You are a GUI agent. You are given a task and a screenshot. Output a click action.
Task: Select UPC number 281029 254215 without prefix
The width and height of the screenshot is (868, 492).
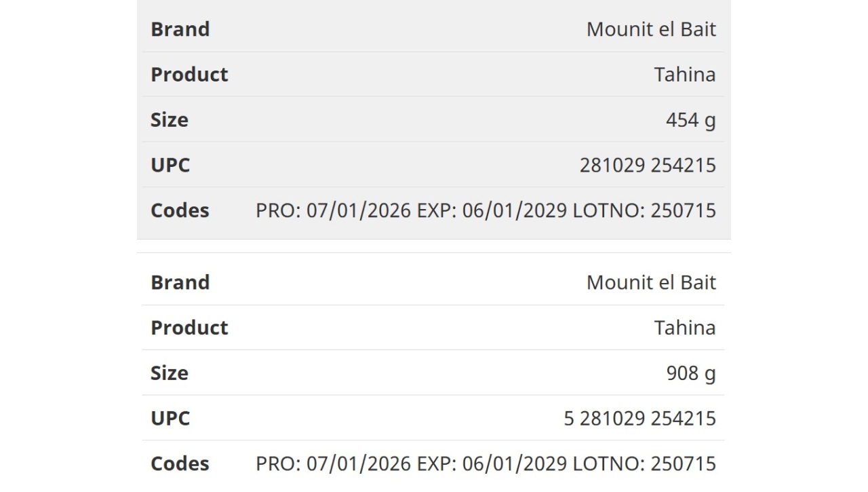coord(648,165)
